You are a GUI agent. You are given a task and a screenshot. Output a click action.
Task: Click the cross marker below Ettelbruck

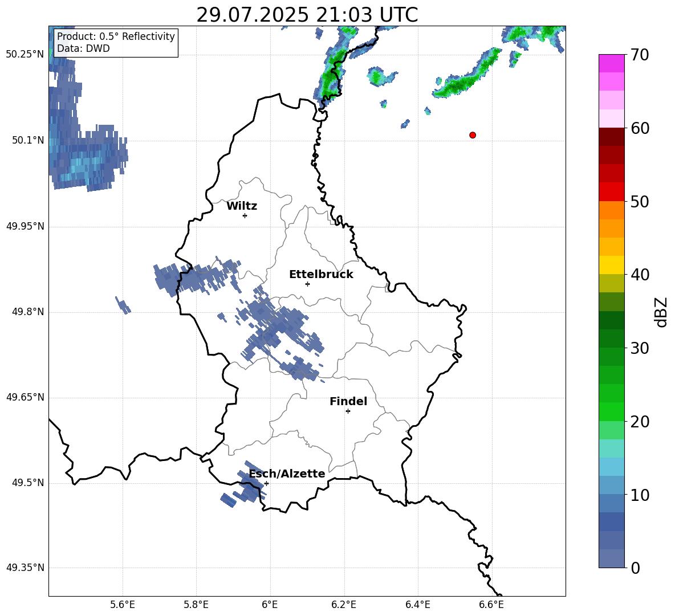point(307,284)
